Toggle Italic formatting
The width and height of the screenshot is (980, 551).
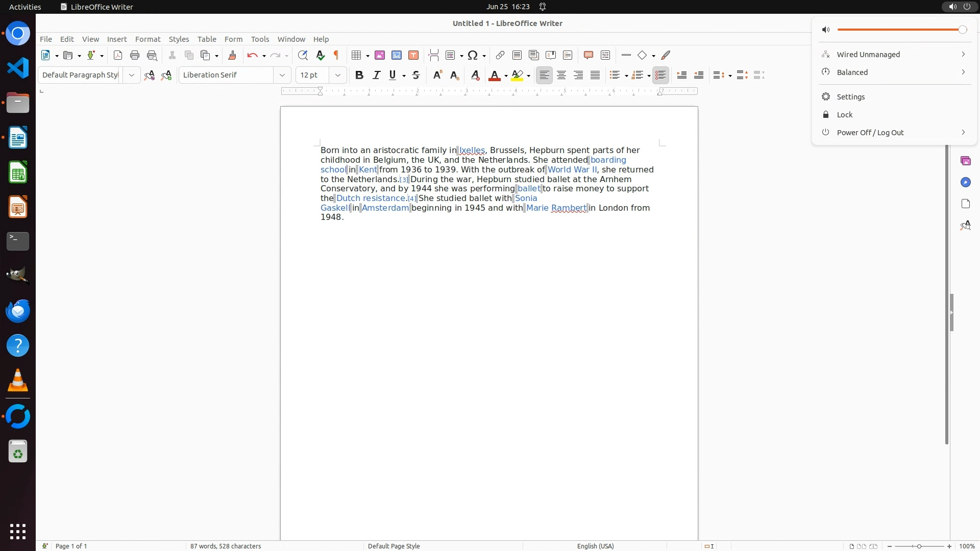coord(377,75)
